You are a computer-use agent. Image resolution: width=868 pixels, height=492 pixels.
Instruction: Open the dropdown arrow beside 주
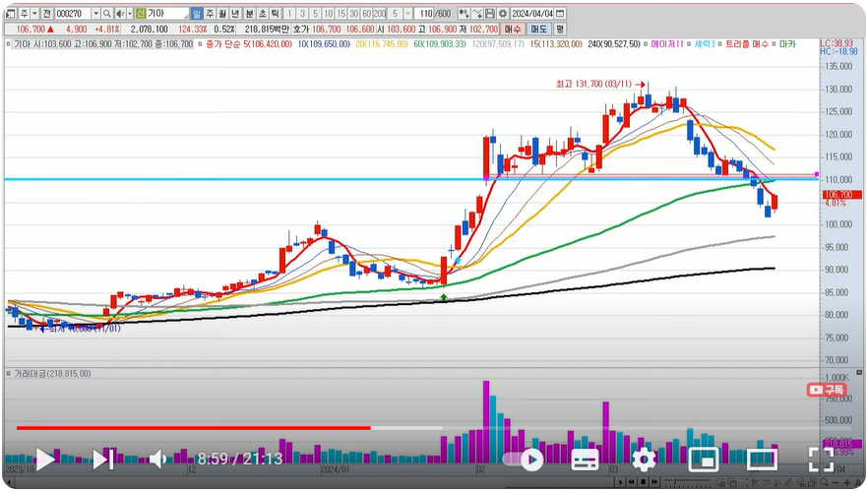(x=34, y=13)
